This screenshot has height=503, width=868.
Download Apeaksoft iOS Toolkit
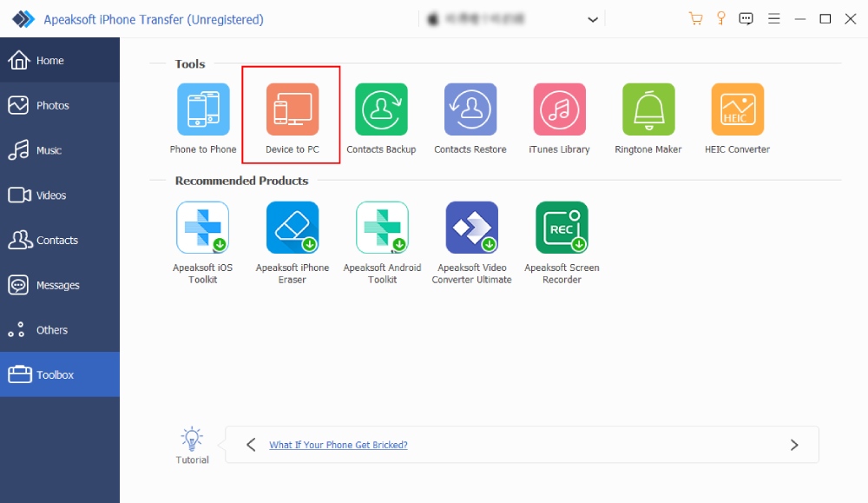(x=202, y=227)
